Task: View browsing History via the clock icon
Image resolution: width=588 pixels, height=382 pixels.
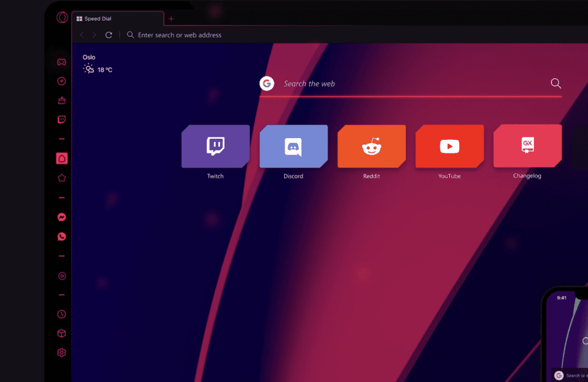Action: pyautogui.click(x=61, y=314)
